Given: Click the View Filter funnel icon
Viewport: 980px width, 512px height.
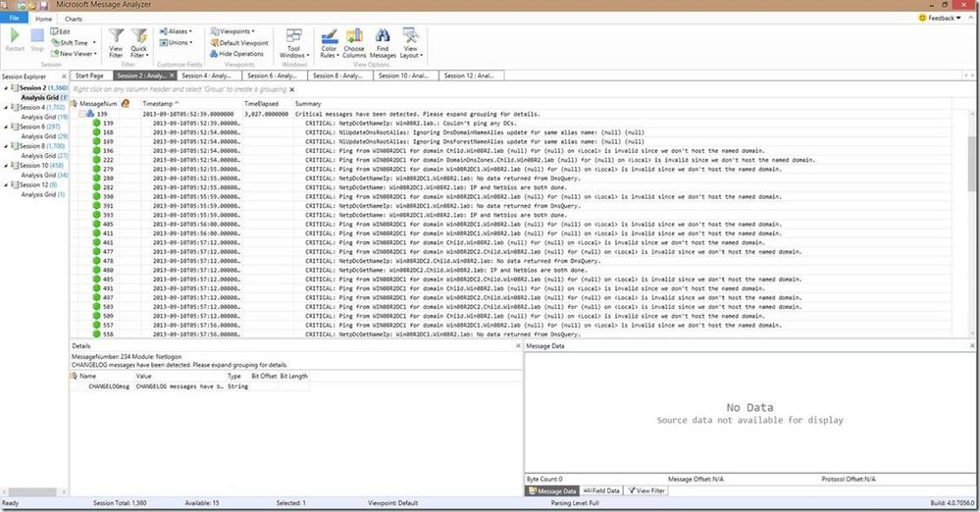Looking at the screenshot, I should pyautogui.click(x=116, y=36).
